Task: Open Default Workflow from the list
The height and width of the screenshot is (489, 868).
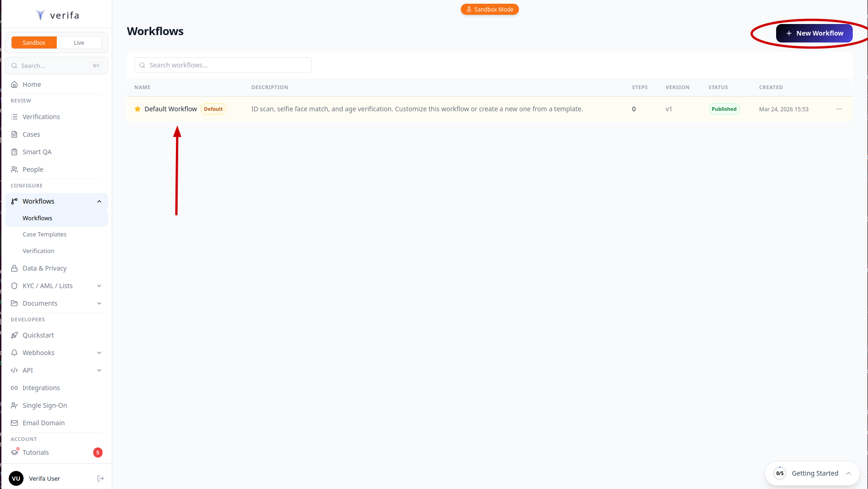Action: (x=170, y=109)
